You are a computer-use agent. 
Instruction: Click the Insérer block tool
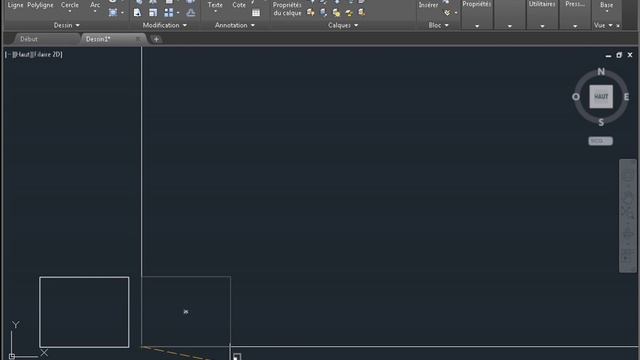[x=428, y=5]
